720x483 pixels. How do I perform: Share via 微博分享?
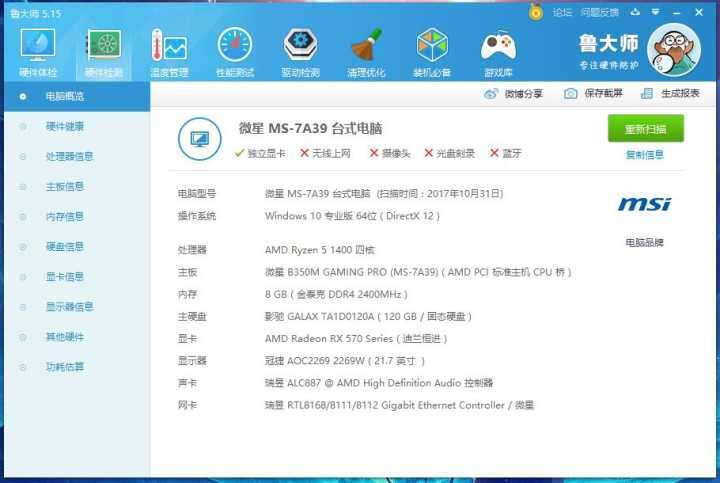tap(513, 94)
